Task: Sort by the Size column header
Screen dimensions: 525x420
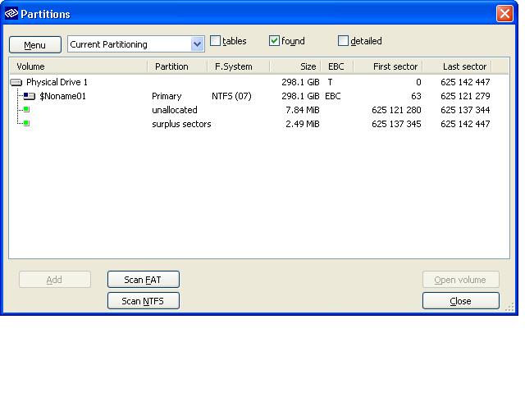Action: (x=295, y=66)
